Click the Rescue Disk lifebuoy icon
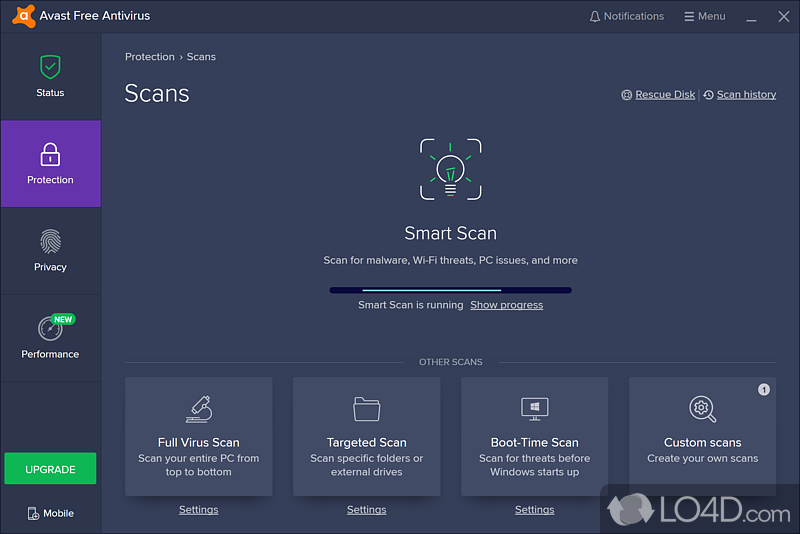Screen dimensions: 800x534 (x=627, y=95)
